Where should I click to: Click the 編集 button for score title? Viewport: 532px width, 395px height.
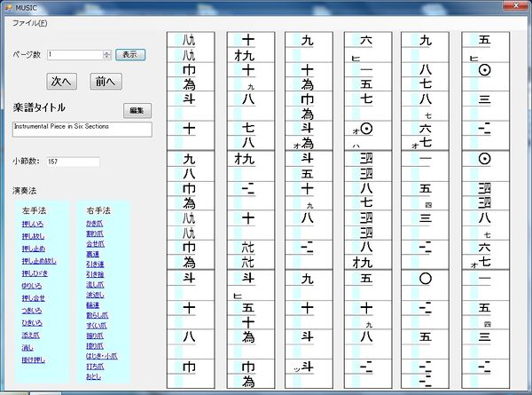pyautogui.click(x=137, y=111)
